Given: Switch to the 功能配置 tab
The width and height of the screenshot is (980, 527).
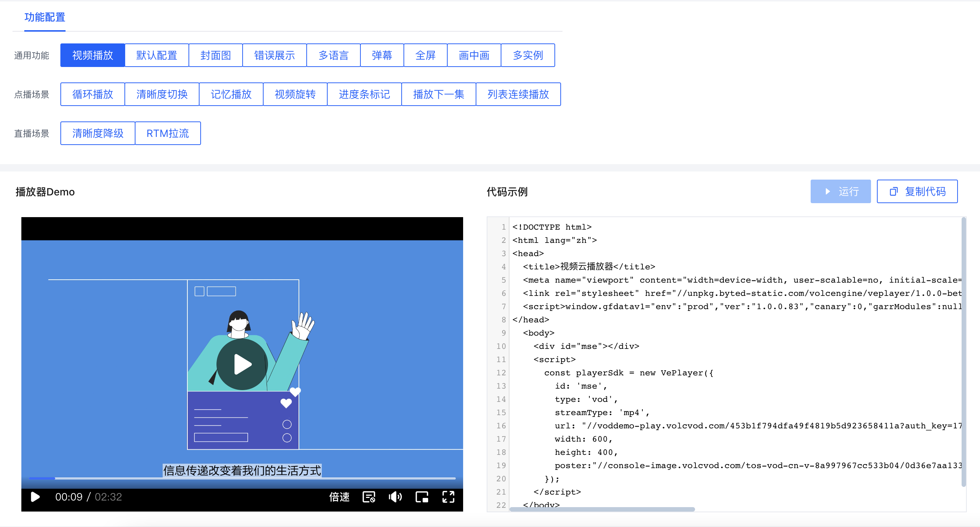Looking at the screenshot, I should click(45, 17).
